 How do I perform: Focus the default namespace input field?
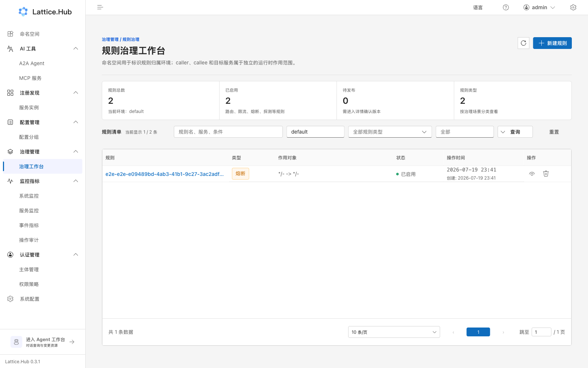(x=315, y=132)
